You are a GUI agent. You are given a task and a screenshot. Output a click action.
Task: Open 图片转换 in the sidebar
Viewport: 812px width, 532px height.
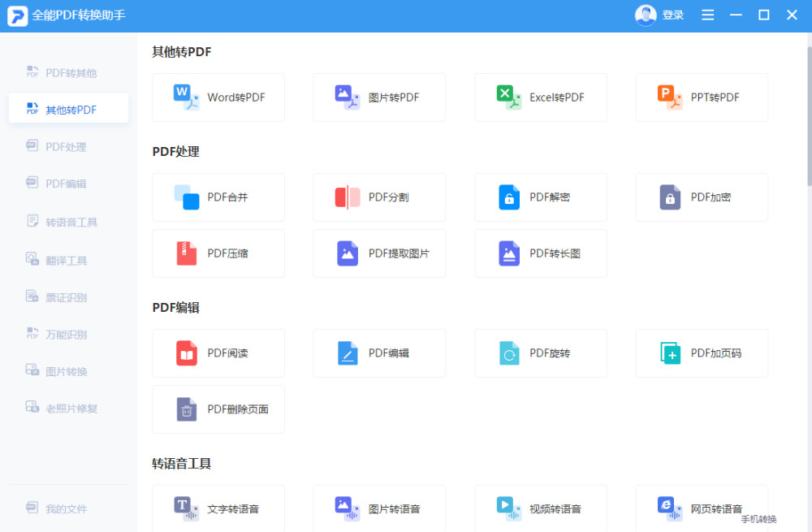(68, 371)
